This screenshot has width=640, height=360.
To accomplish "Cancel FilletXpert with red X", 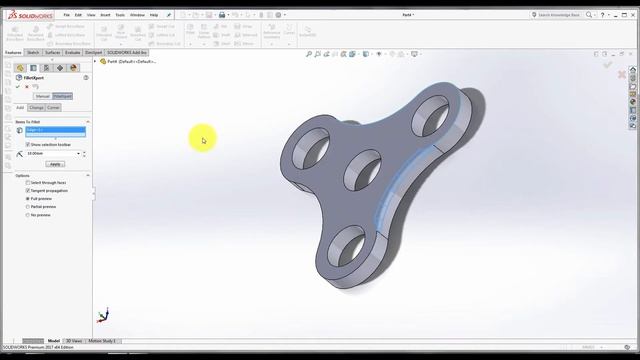I will 27,87.
